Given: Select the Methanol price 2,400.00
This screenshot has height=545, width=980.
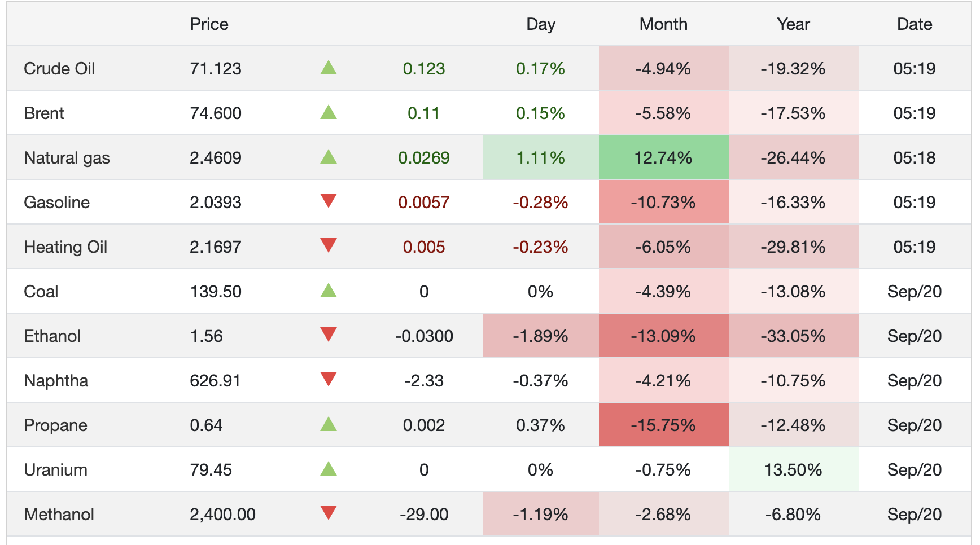Looking at the screenshot, I should coord(222,515).
